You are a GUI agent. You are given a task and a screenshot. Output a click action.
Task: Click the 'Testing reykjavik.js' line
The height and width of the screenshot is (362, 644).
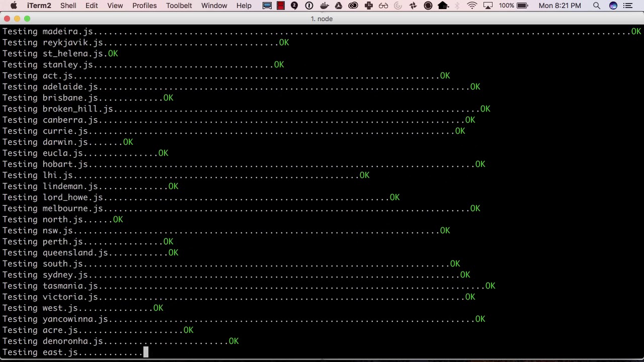tap(145, 42)
